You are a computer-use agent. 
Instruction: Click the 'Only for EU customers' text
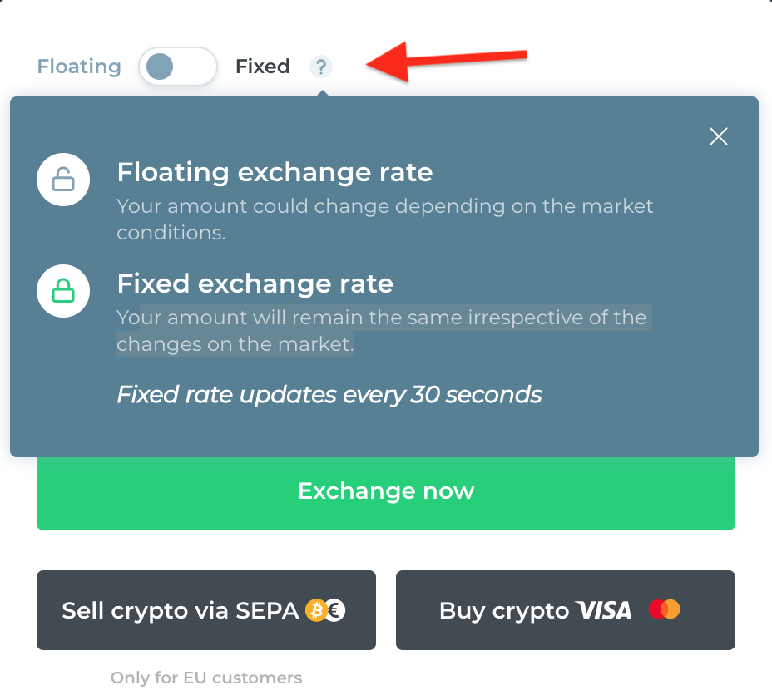tap(206, 678)
